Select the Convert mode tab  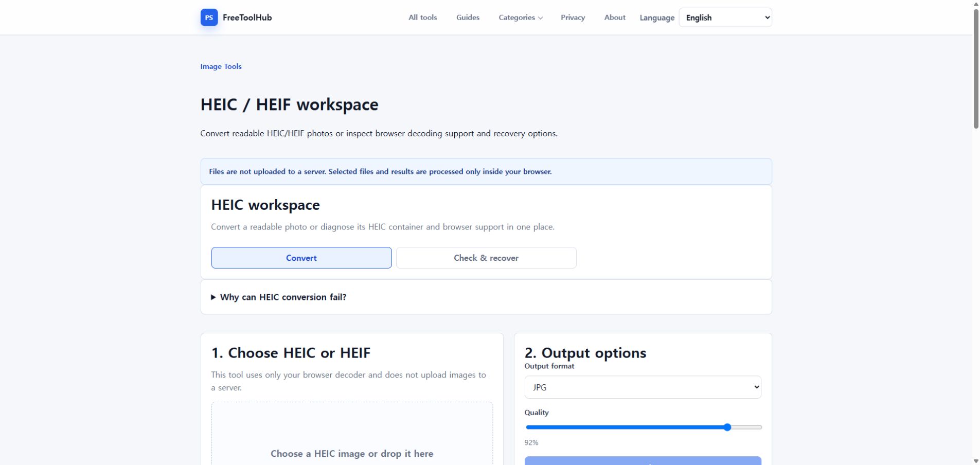pos(301,258)
